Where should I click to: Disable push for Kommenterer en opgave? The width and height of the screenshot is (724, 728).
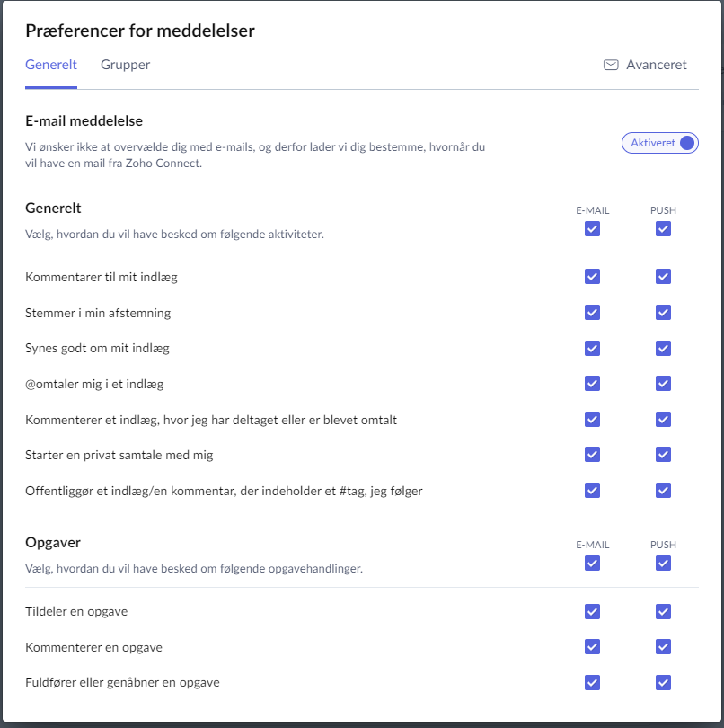[663, 647]
